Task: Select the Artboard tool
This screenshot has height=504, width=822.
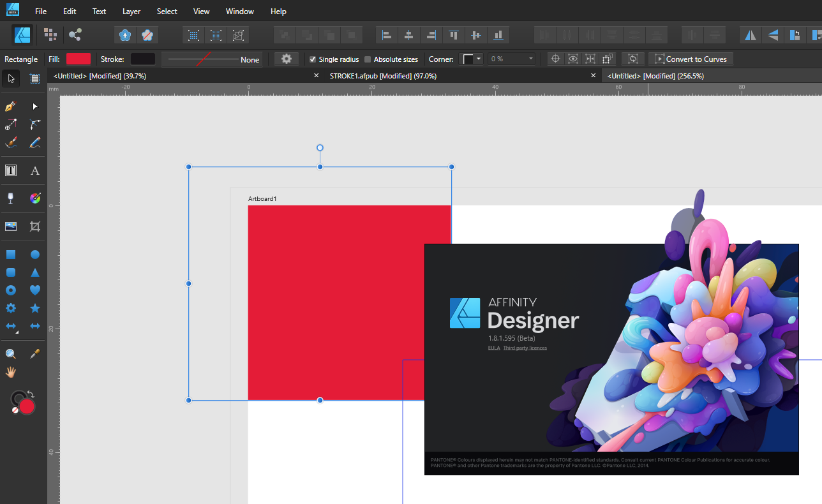Action: 35,78
